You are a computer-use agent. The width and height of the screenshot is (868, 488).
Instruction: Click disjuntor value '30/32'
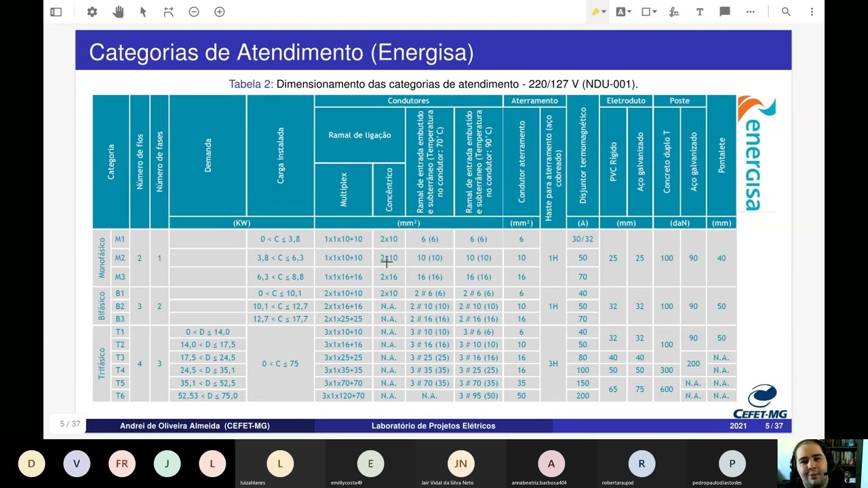pyautogui.click(x=583, y=239)
